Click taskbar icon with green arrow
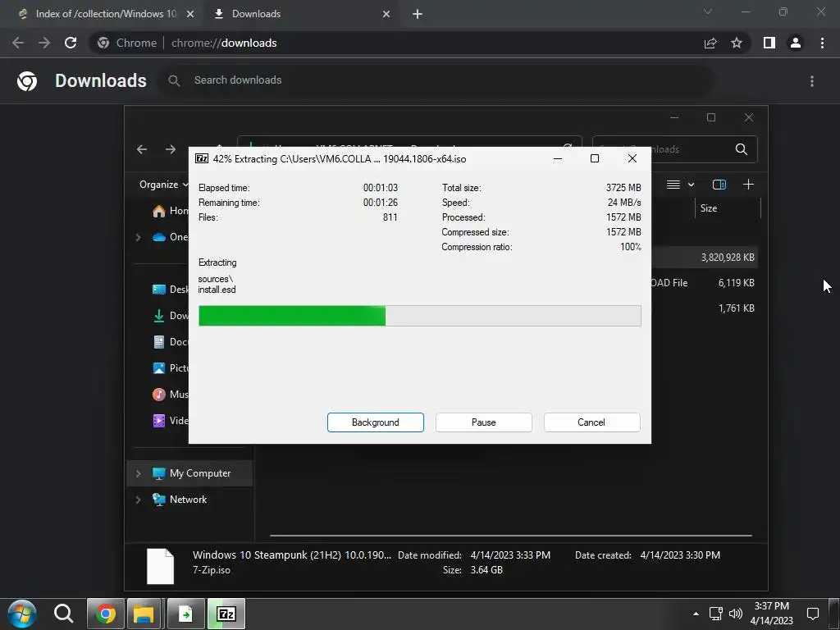The height and width of the screenshot is (630, 840). click(x=185, y=614)
